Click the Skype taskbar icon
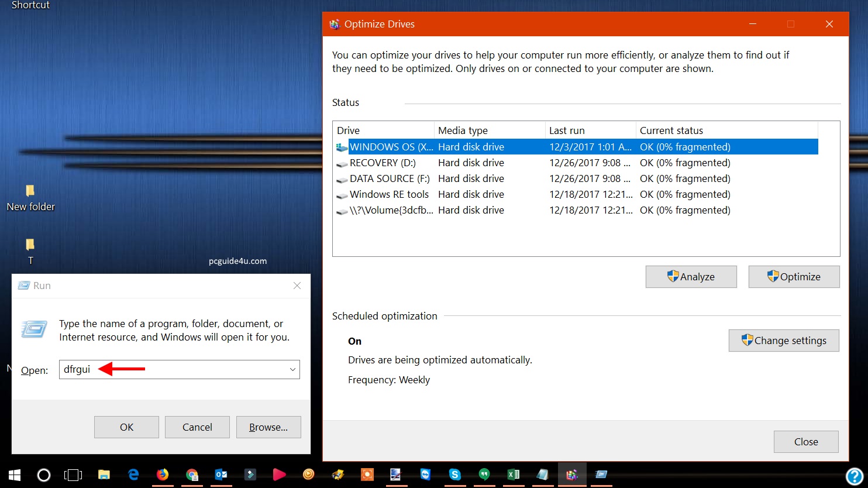This screenshot has width=868, height=488. click(454, 475)
